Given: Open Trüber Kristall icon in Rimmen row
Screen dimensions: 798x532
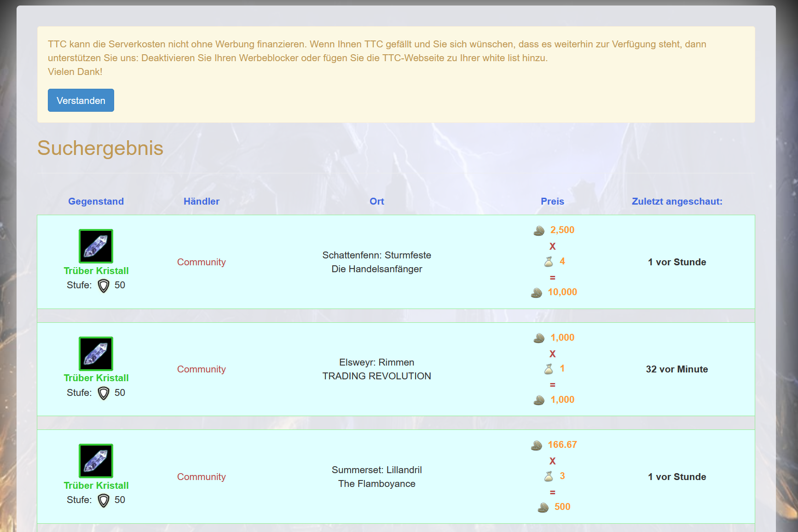Looking at the screenshot, I should pos(96,354).
